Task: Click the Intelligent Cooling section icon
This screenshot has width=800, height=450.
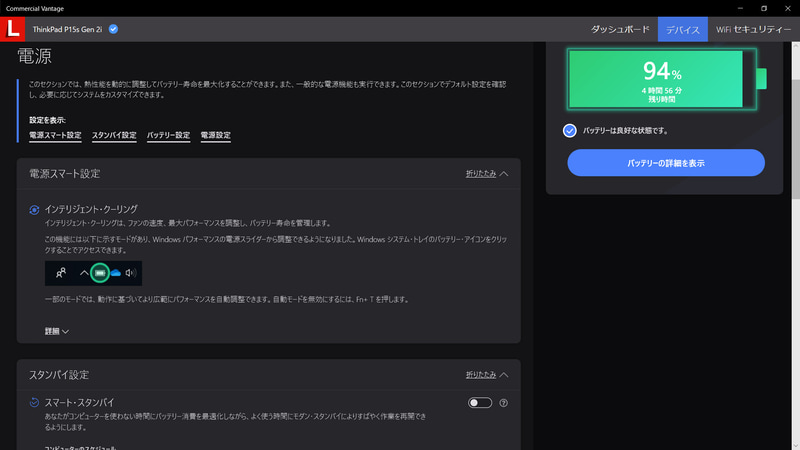Action: click(34, 210)
